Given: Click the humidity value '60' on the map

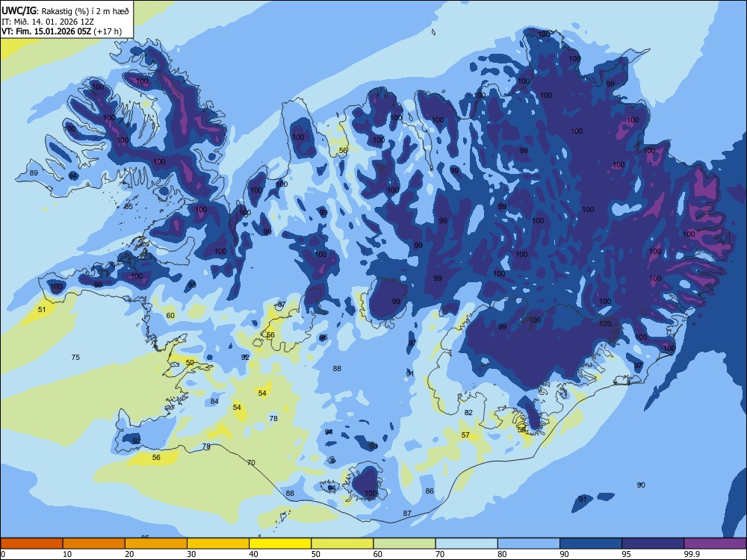Looking at the screenshot, I should 170,316.
